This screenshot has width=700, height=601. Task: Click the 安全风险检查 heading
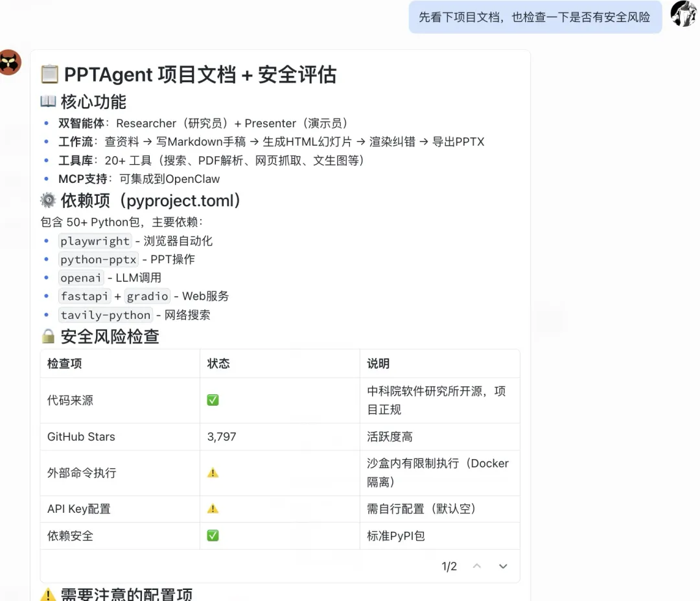[110, 336]
